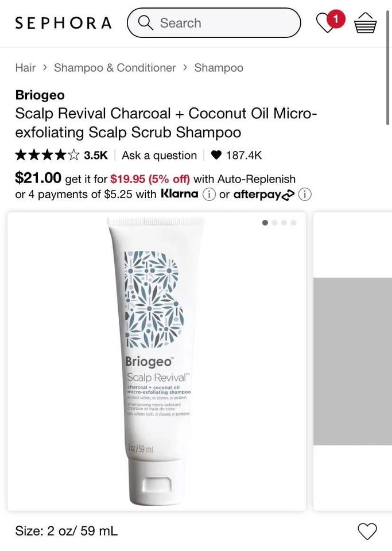Toggle the heart favorite beside Size
This screenshot has height=551, width=392.
(x=367, y=531)
